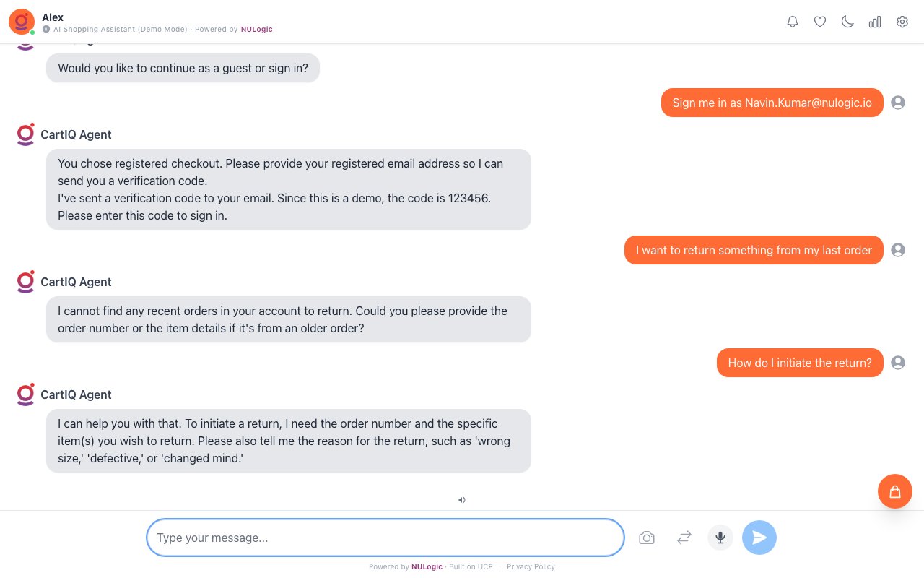This screenshot has height=578, width=924.
Task: Click the user avatar beside the sign-in message
Action: [898, 103]
